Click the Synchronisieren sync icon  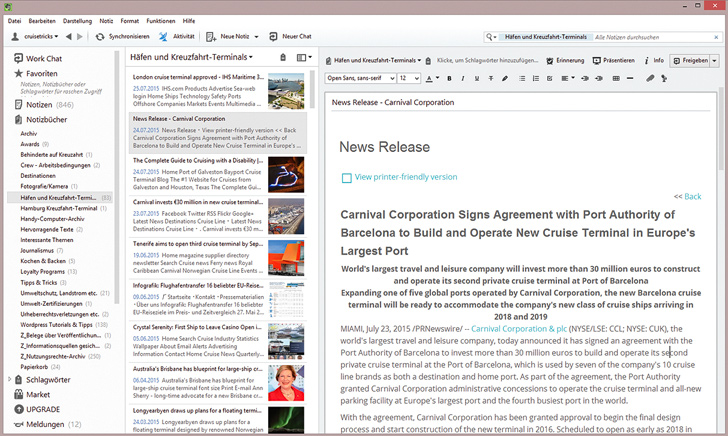[100, 36]
